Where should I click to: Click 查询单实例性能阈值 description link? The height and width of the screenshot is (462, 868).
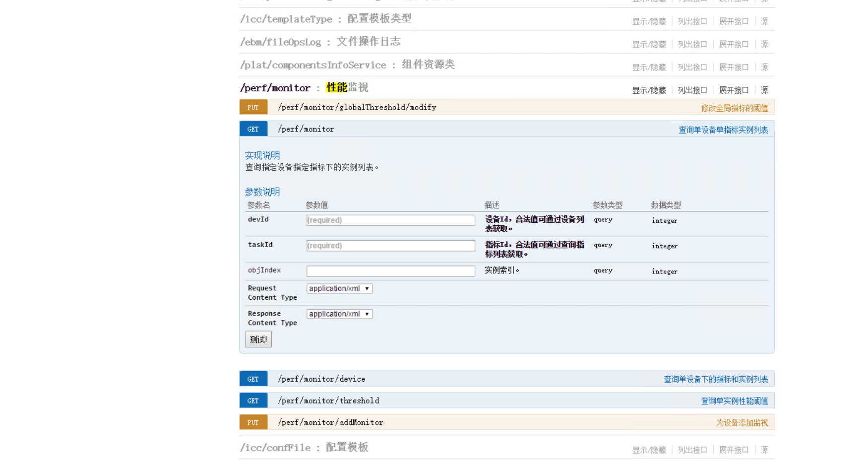[x=735, y=401]
